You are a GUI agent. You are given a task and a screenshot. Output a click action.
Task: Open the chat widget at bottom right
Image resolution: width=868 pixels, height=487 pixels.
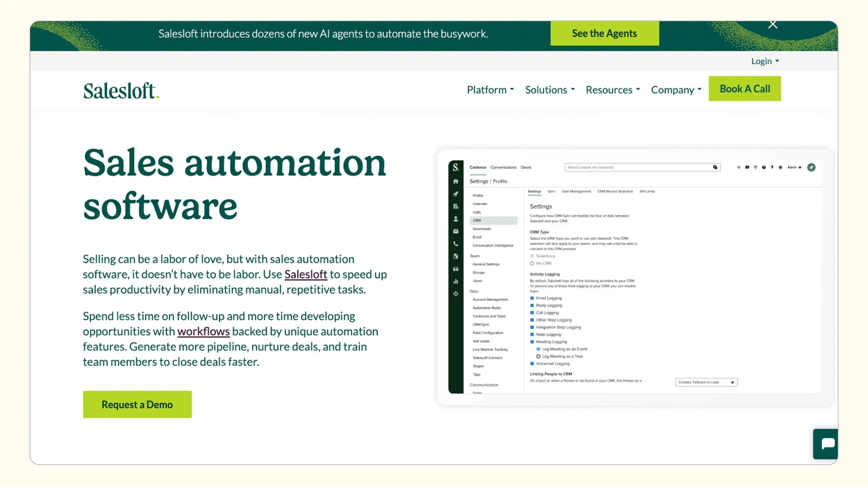click(826, 444)
